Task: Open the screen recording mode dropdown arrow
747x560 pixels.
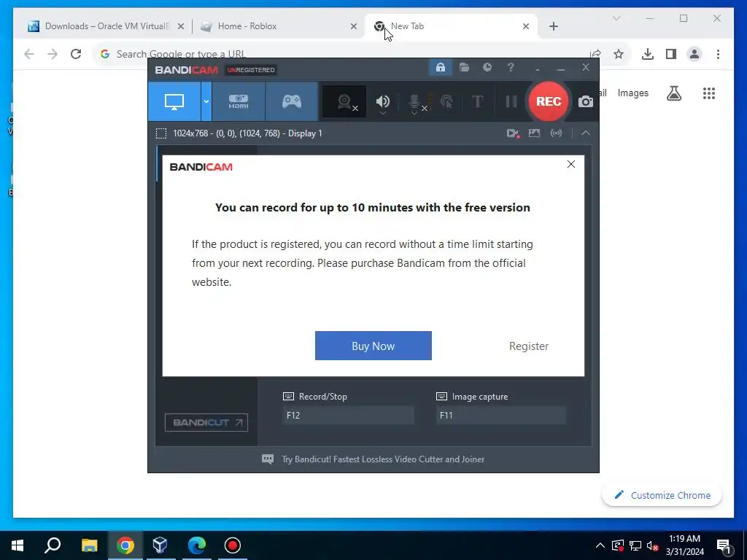Action: click(206, 101)
